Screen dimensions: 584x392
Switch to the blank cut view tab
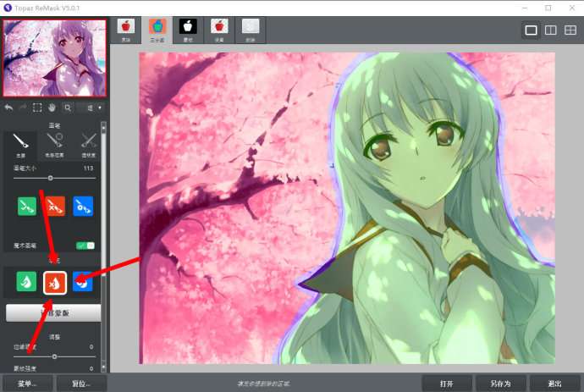pyautogui.click(x=251, y=30)
